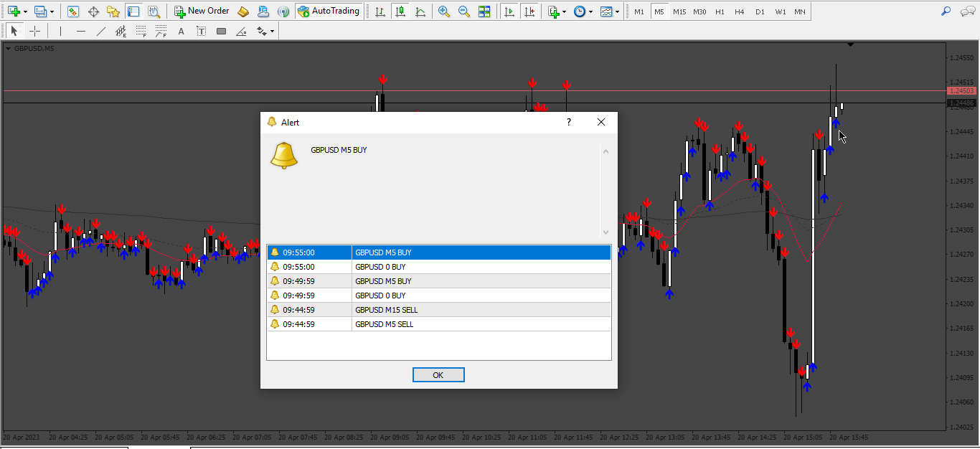Open the Market Watch window
Viewport: 980px width, 449px height.
click(x=73, y=11)
